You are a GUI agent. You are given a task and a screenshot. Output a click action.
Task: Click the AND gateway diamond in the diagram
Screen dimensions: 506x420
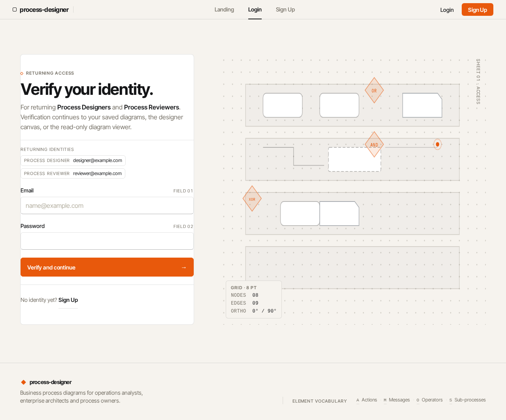374,145
